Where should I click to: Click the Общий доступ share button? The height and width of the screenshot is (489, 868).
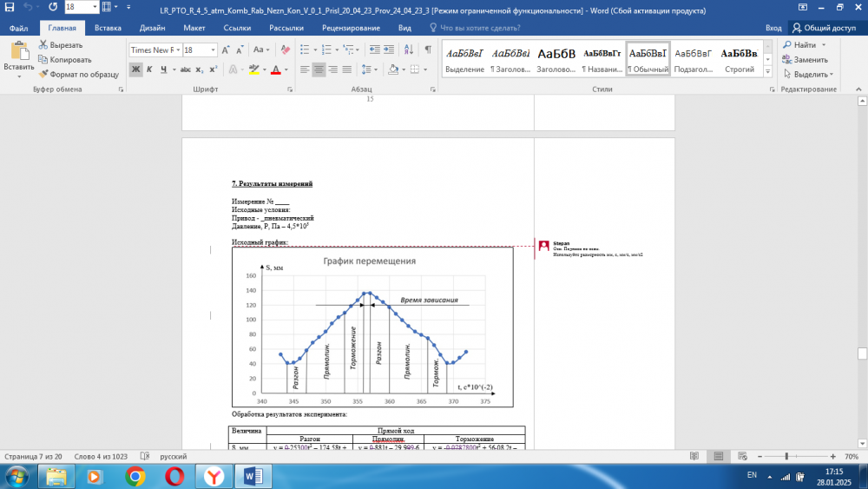825,28
